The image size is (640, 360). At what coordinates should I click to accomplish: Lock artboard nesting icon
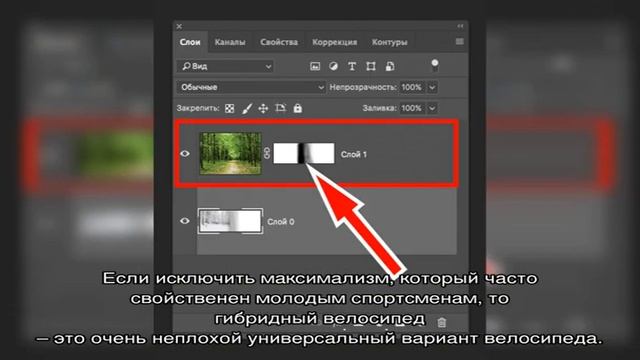tap(280, 108)
